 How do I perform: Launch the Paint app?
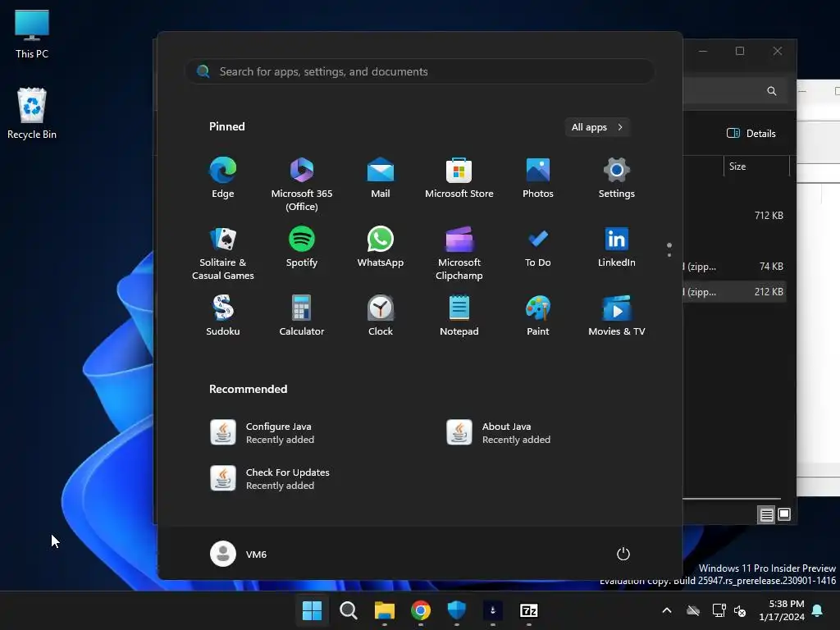click(x=538, y=316)
